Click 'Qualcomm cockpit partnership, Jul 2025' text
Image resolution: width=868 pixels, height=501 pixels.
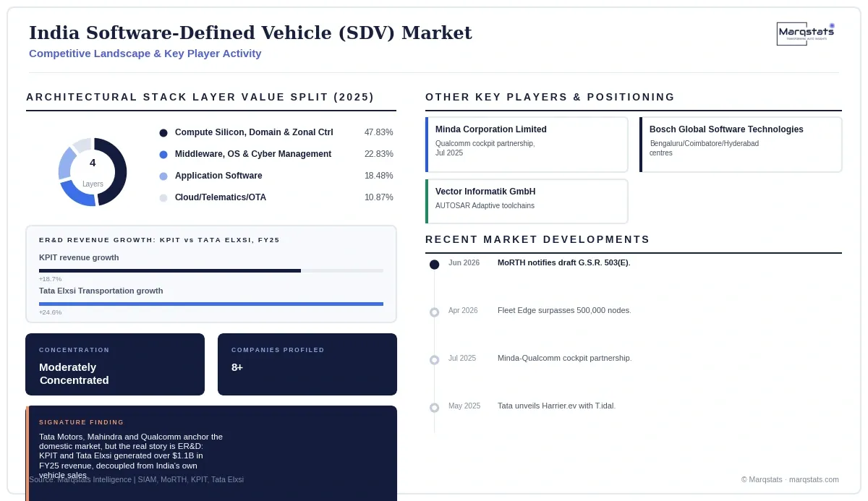[x=485, y=148]
